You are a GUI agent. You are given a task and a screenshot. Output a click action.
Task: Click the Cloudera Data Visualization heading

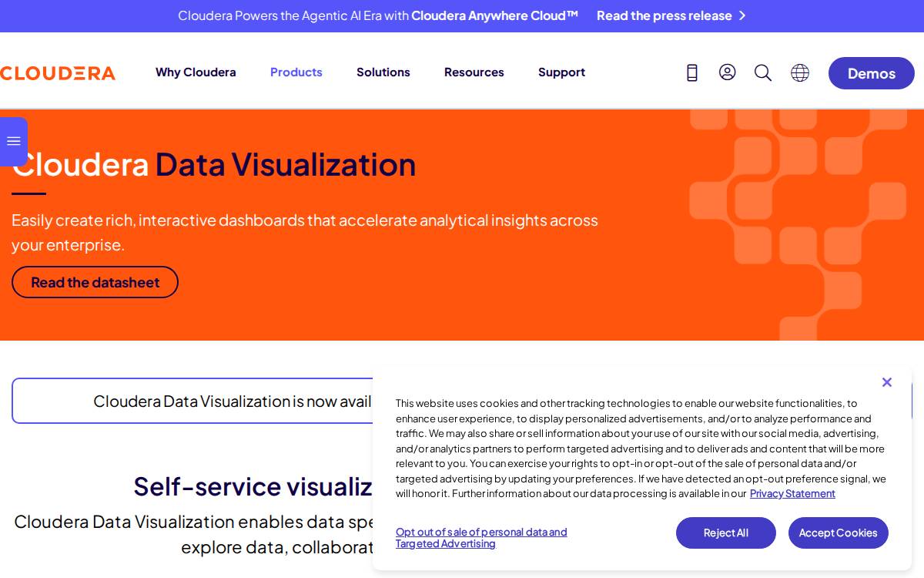[x=214, y=164]
